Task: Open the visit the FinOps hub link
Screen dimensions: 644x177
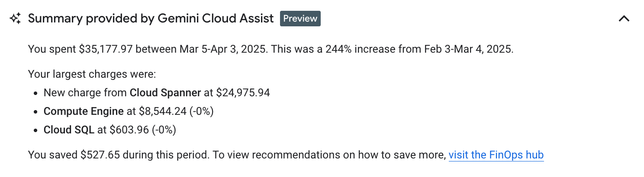Action: point(496,155)
